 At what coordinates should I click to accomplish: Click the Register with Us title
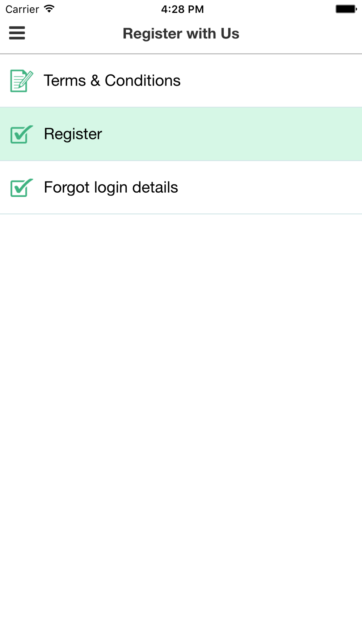[x=181, y=33]
